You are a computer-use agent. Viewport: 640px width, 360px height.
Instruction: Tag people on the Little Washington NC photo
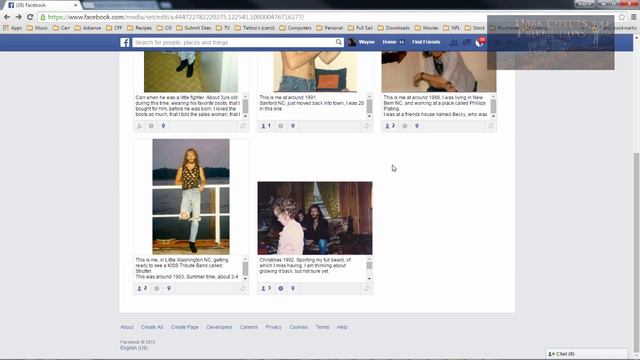[142, 288]
